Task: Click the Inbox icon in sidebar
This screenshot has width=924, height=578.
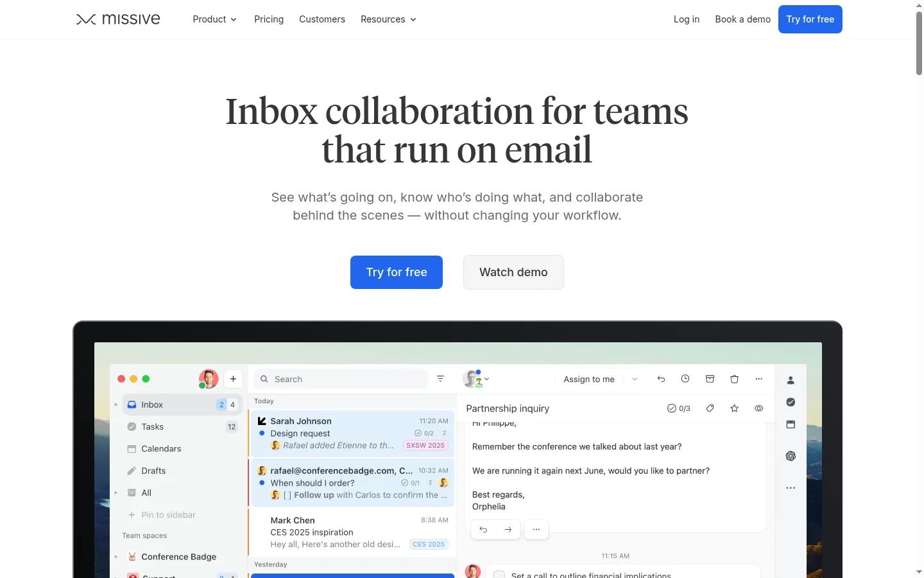Action: [132, 405]
